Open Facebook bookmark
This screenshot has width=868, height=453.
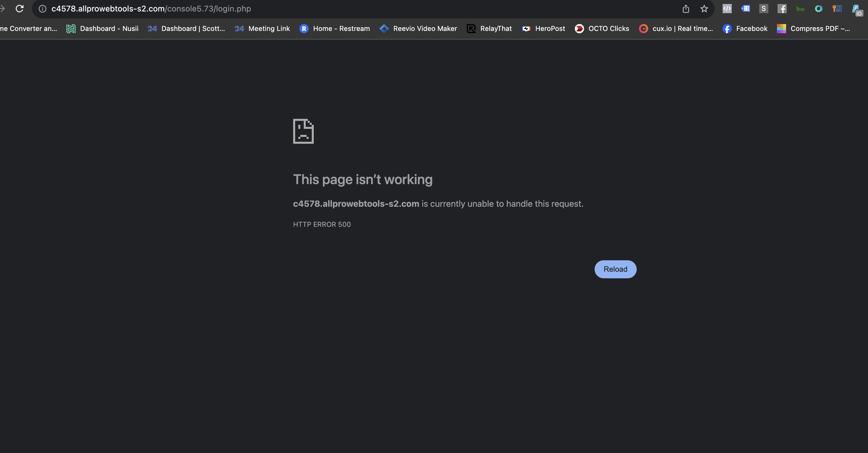[x=745, y=29]
